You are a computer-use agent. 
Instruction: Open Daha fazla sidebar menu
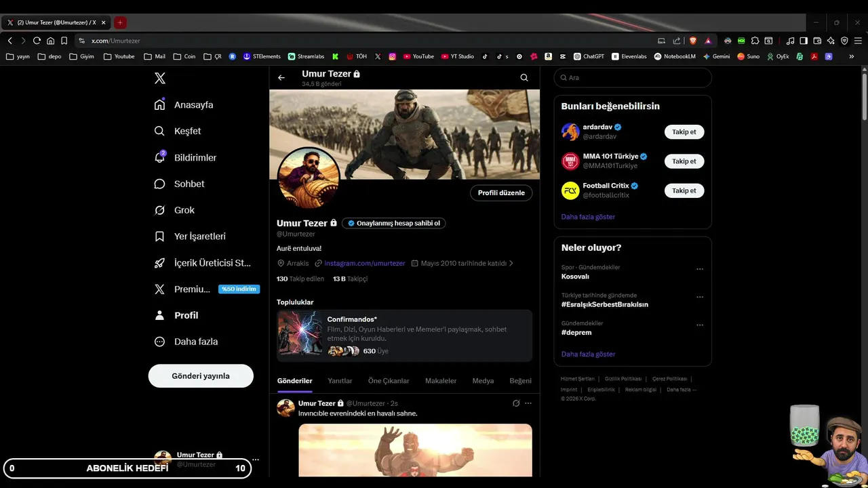186,342
